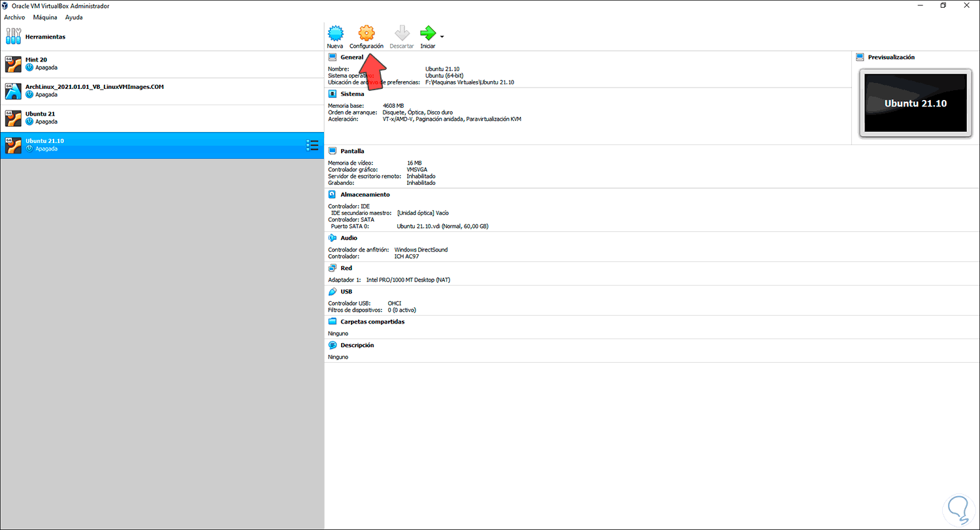980x530 pixels.
Task: Open the Máquina menu
Action: [45, 17]
